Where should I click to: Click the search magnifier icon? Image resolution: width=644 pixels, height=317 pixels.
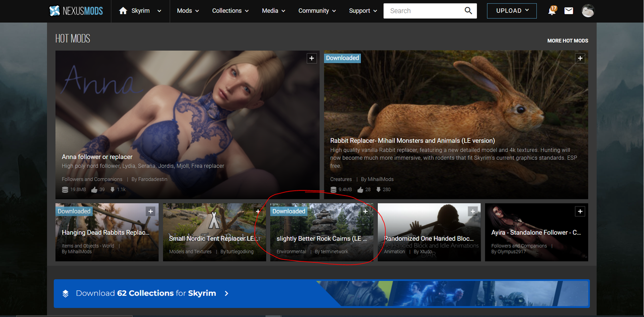(x=468, y=11)
